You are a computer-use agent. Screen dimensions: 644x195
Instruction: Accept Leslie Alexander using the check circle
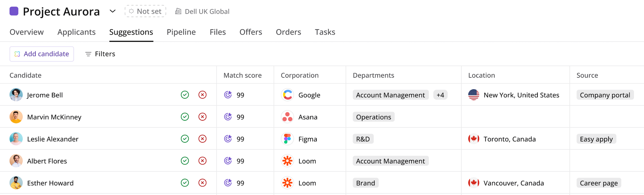185,139
